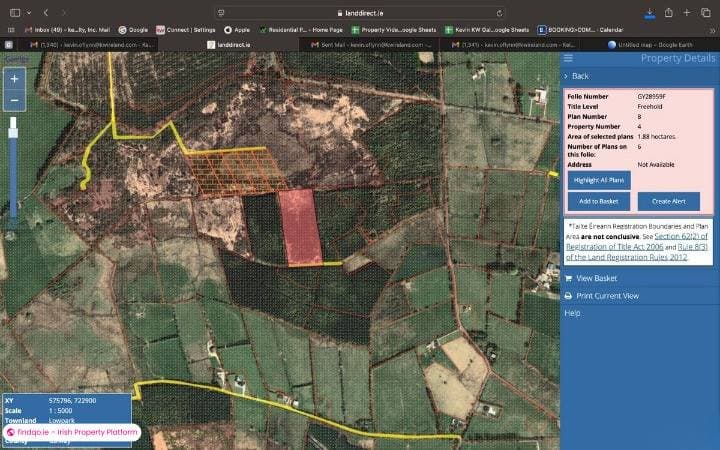Click the Create Alert button
Image resolution: width=720 pixels, height=450 pixels.
[669, 201]
